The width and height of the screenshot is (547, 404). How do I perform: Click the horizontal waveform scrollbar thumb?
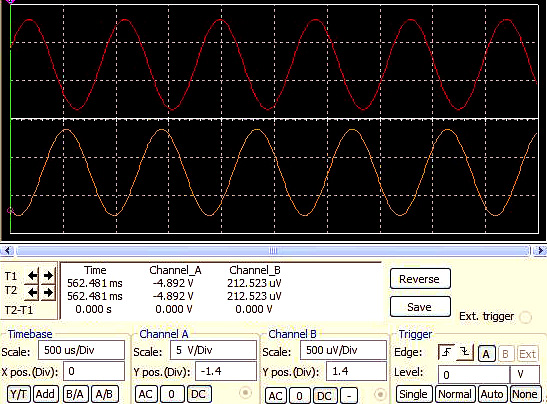[273, 250]
